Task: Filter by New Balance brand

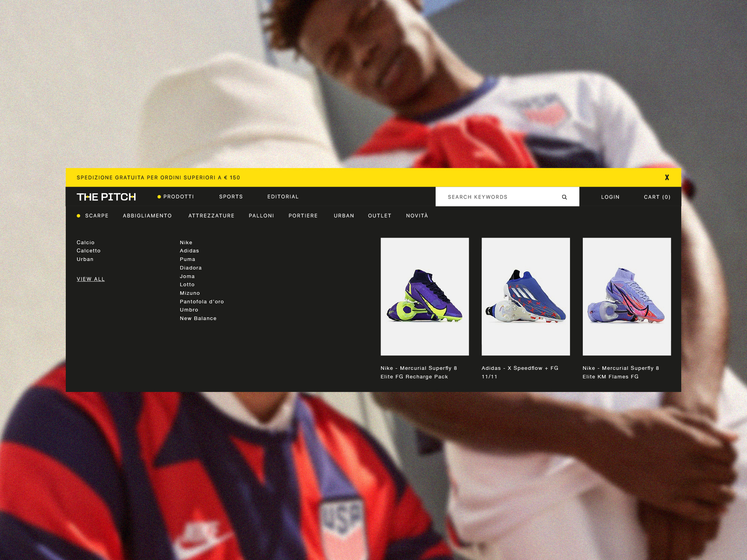Action: click(198, 318)
